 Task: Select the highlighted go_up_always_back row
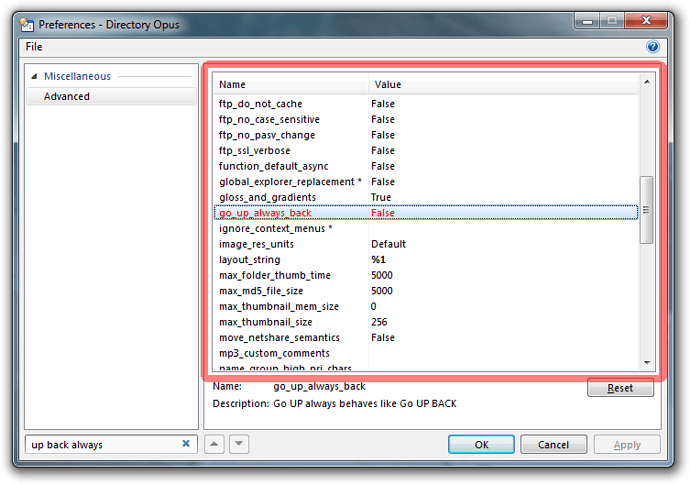(x=426, y=213)
